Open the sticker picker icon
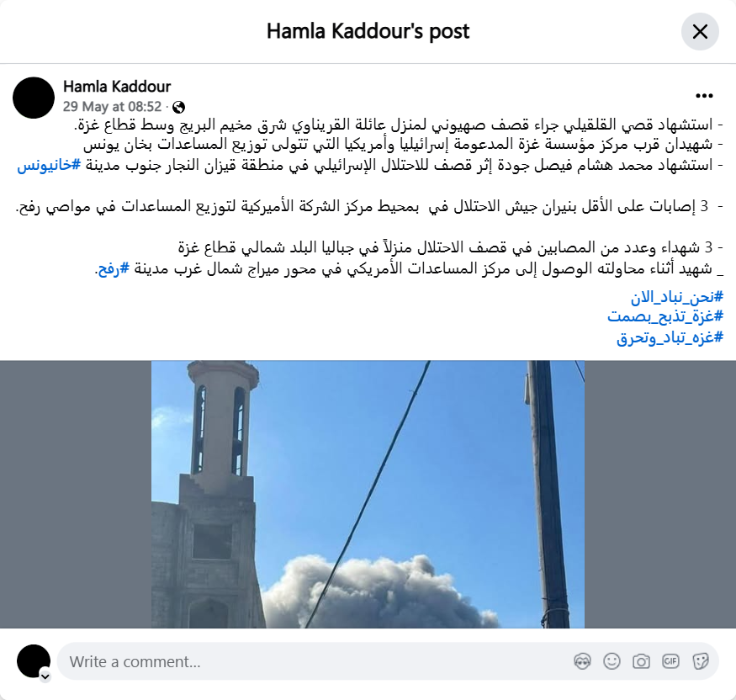This screenshot has width=736, height=700. [700, 661]
